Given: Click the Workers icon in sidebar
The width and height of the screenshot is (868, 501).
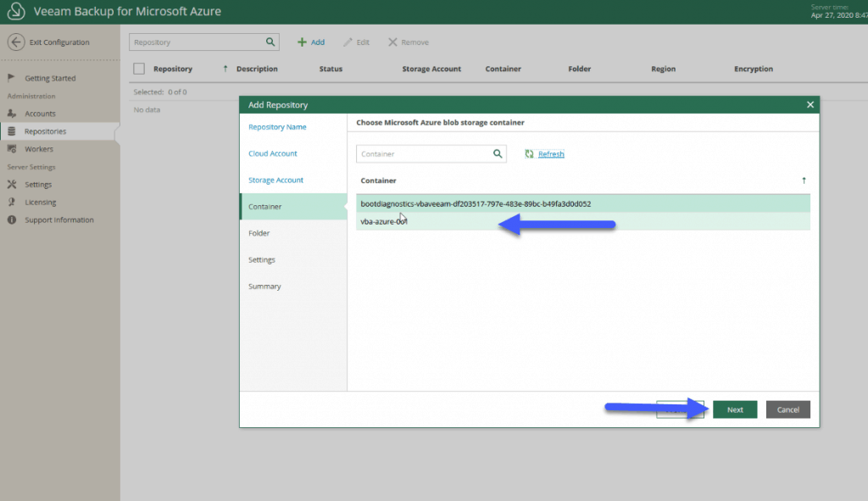Looking at the screenshot, I should 12,149.
